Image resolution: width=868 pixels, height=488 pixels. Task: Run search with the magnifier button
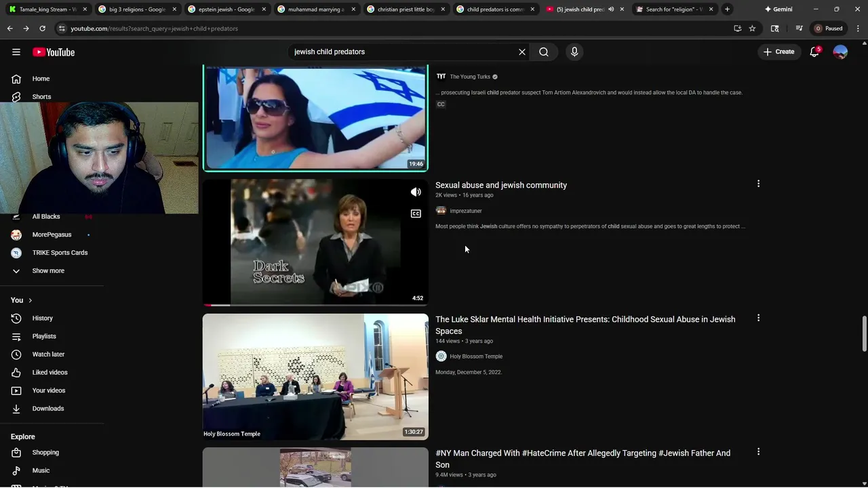[544, 52]
